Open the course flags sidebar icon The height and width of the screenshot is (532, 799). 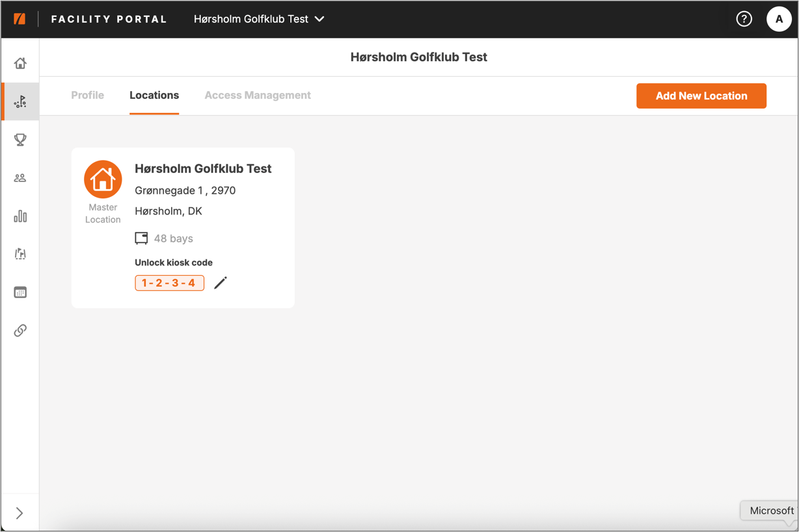(x=20, y=254)
